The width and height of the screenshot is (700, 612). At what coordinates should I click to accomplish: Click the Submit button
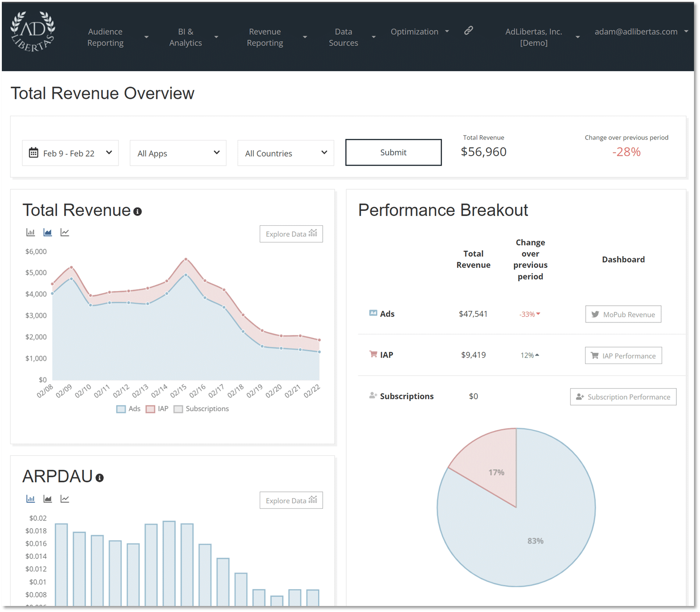[x=394, y=152]
